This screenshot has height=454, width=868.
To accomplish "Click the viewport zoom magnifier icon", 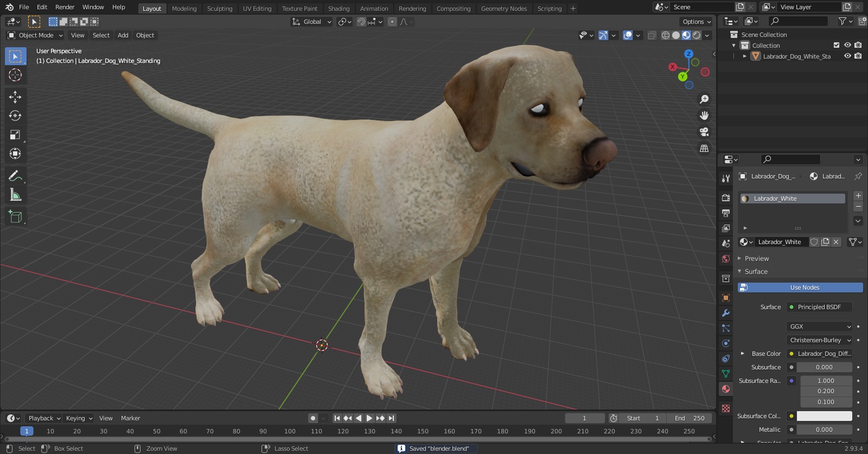I will 704,99.
